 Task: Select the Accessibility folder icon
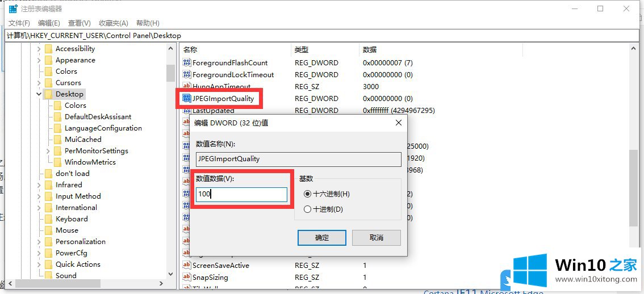pos(48,49)
